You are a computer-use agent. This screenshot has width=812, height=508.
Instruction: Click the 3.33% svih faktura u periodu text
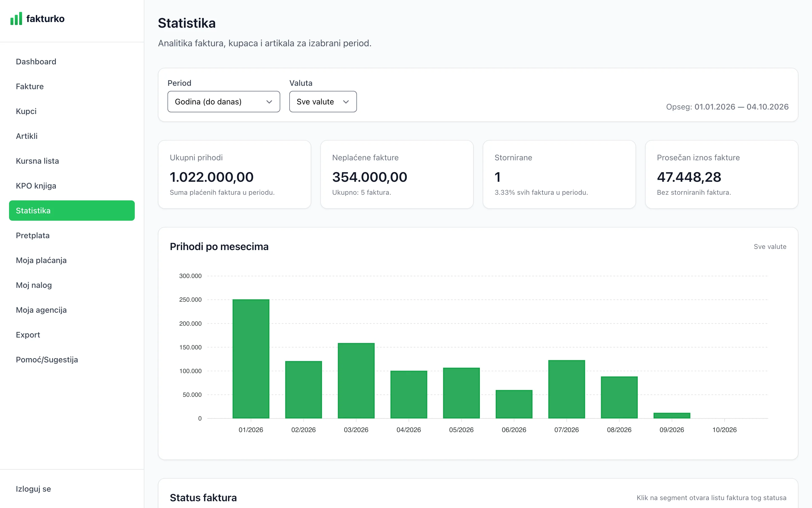click(541, 192)
